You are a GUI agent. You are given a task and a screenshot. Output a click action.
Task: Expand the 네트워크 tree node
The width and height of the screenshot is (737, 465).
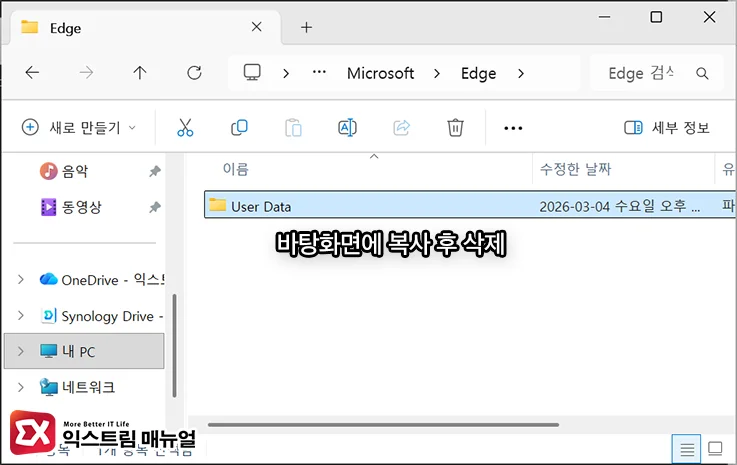coord(21,387)
